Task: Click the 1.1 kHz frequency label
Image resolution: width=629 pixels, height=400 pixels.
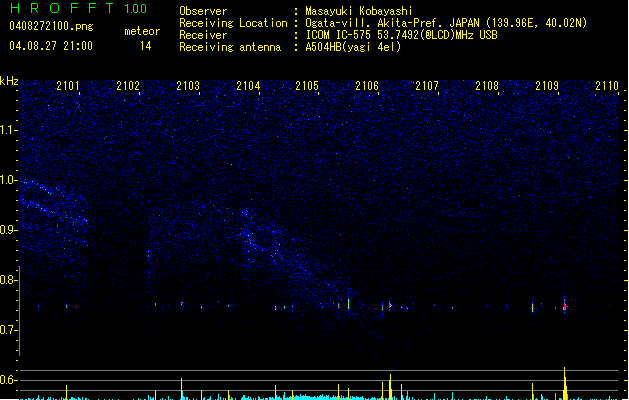Action: pyautogui.click(x=9, y=130)
